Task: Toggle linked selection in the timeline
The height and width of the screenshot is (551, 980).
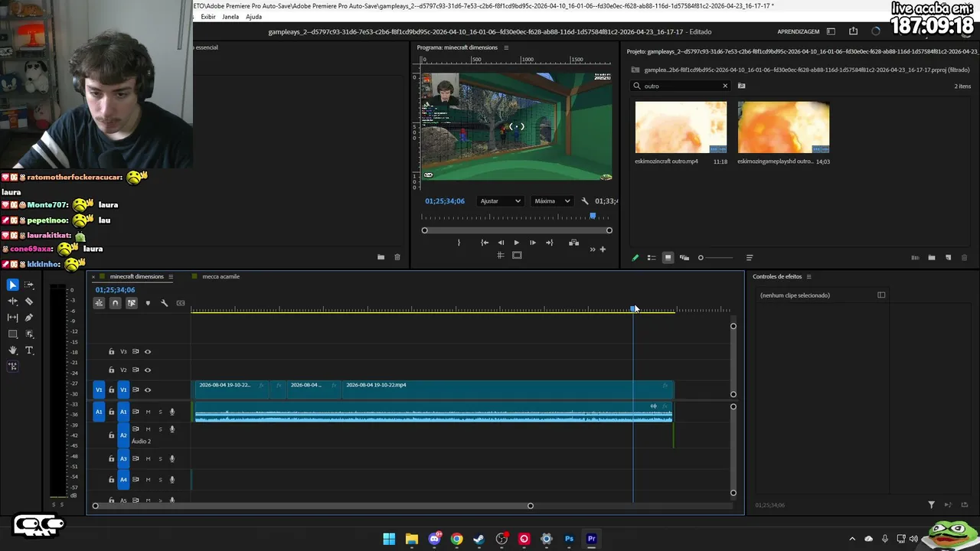Action: click(x=132, y=303)
